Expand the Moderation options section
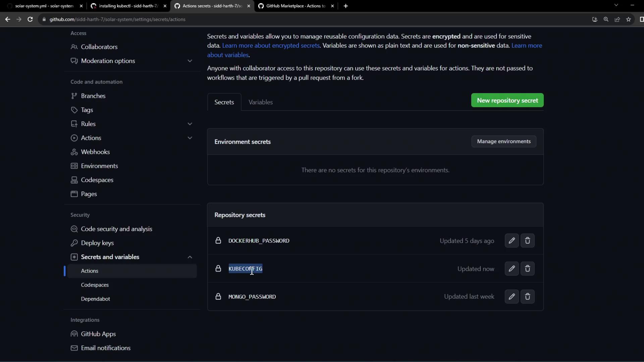The height and width of the screenshot is (362, 644). pyautogui.click(x=190, y=61)
